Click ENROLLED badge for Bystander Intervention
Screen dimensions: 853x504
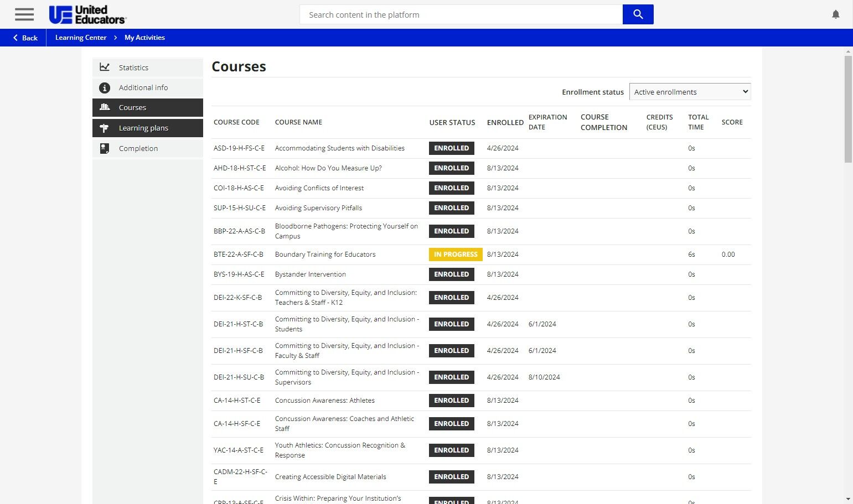[452, 274]
